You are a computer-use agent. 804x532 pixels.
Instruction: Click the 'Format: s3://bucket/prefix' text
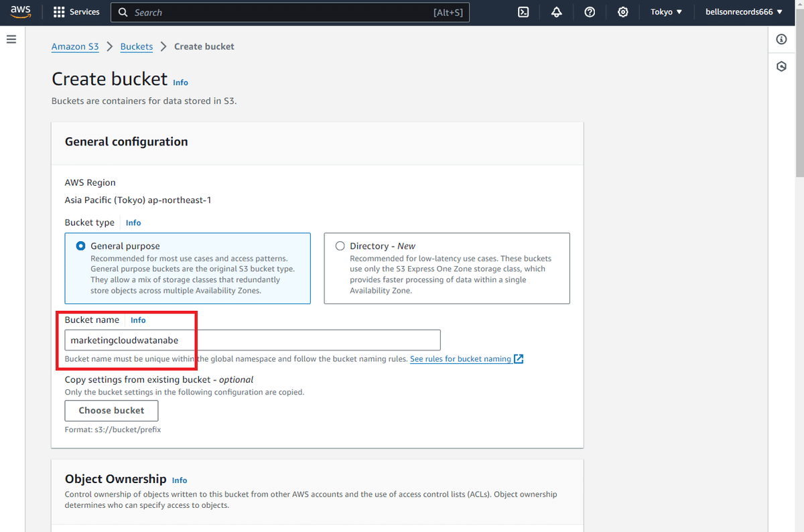tap(113, 429)
